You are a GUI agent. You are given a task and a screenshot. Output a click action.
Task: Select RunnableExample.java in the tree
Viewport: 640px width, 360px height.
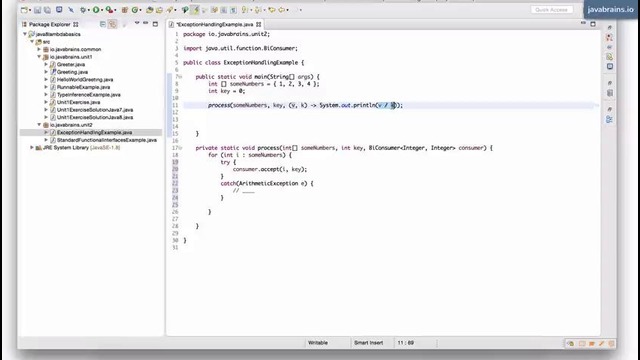tap(83, 87)
